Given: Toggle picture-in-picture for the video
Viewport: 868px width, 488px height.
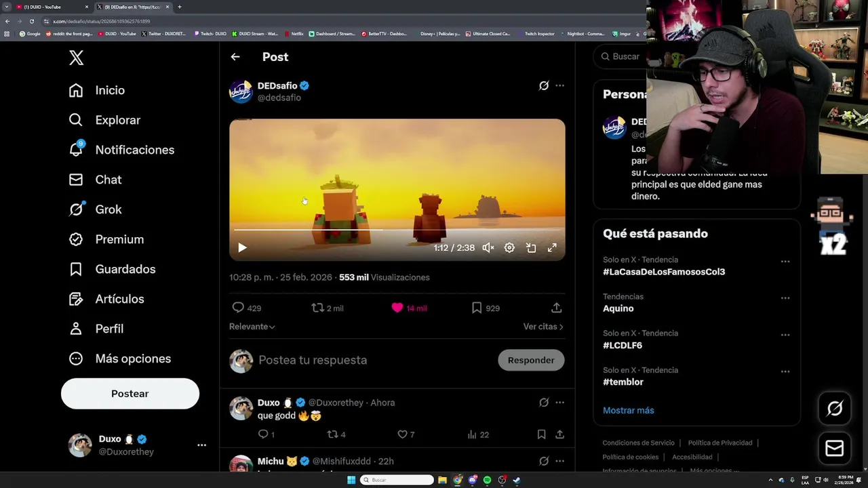Looking at the screenshot, I should (x=531, y=248).
